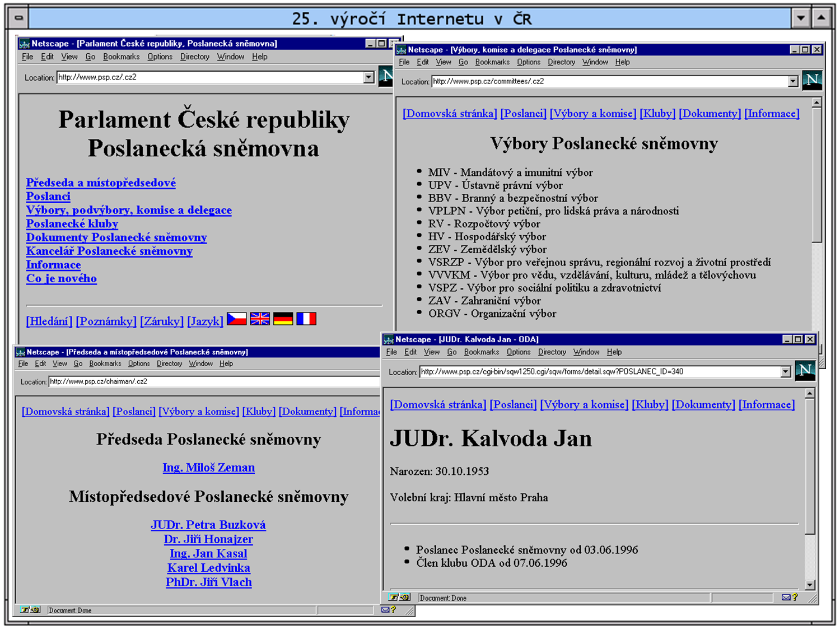Open Options menu in Kalvoda window
Screen dimensions: 840x630
519,352
